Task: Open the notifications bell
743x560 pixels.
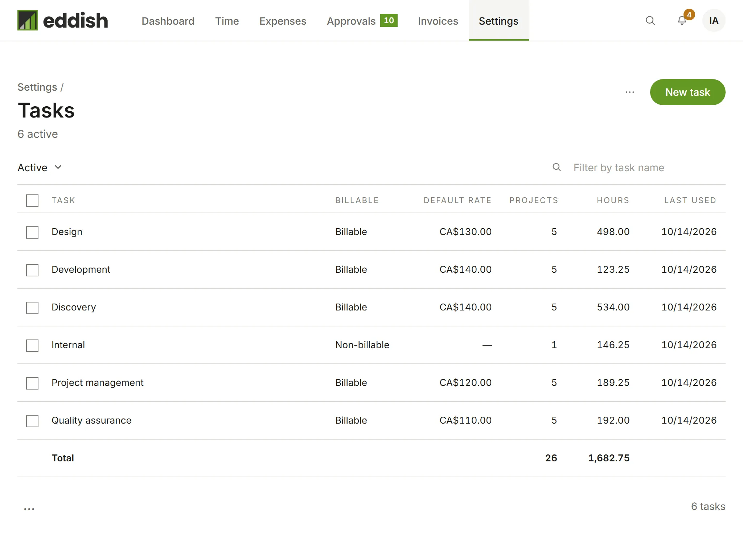Action: [x=682, y=21]
